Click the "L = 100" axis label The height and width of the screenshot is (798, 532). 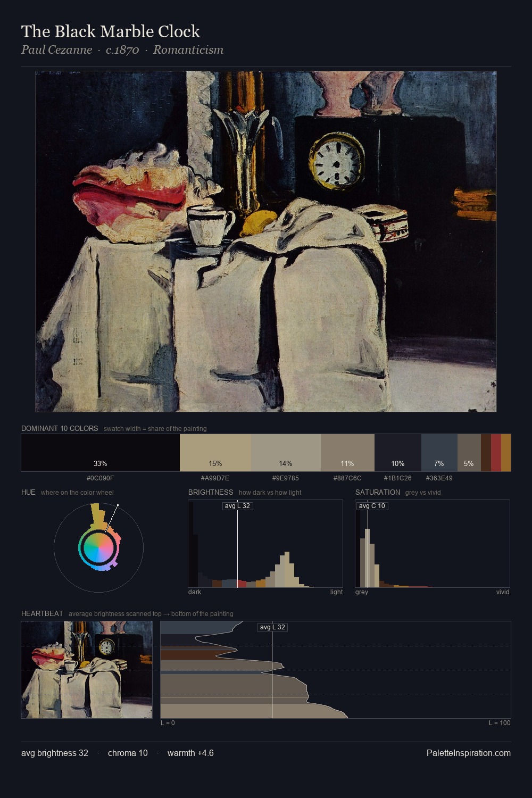point(500,723)
